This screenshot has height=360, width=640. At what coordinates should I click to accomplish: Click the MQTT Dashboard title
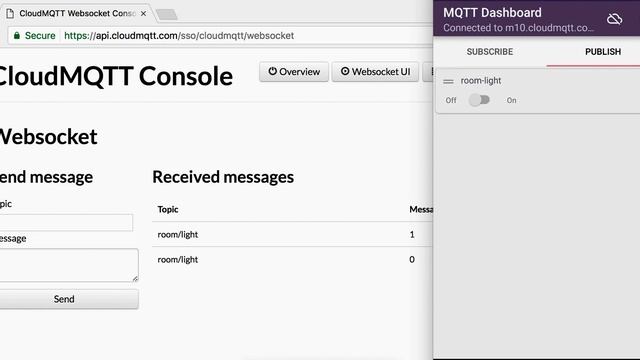click(x=492, y=13)
